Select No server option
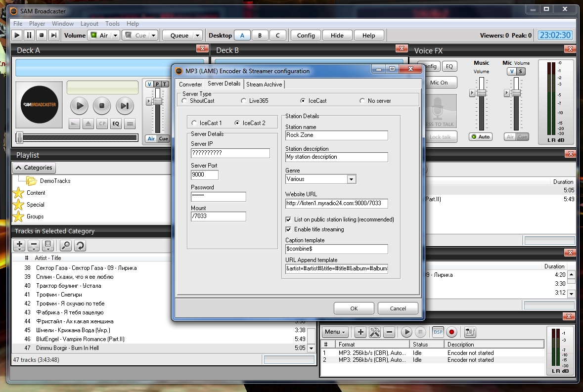 [362, 101]
